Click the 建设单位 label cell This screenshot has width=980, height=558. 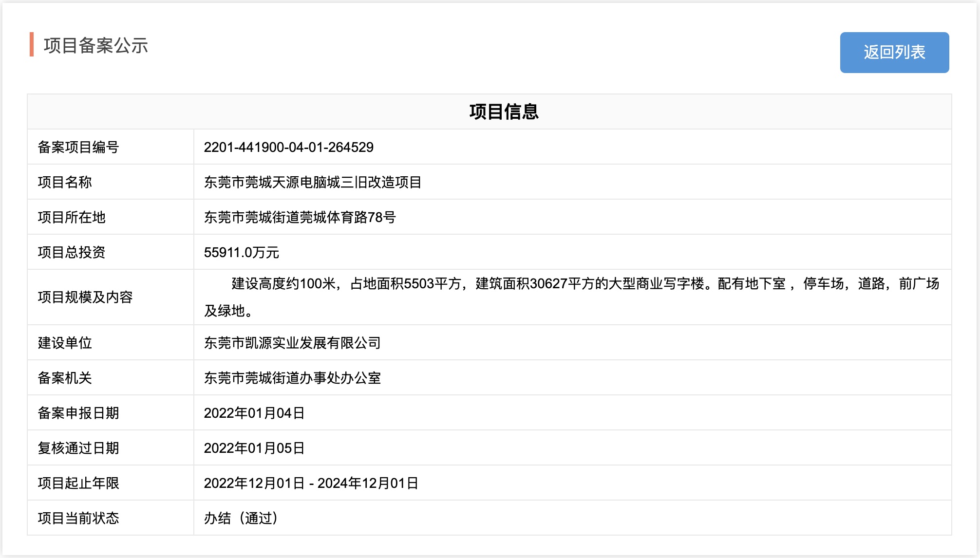(x=111, y=343)
